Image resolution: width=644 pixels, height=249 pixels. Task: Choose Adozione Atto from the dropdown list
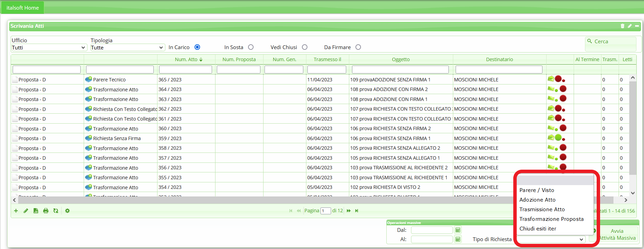coord(537,200)
